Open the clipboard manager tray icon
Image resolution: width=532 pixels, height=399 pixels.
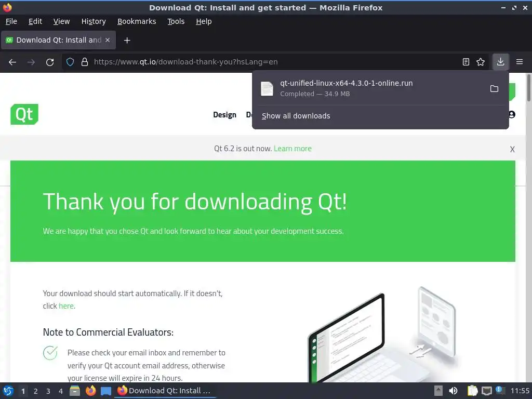coord(472,391)
